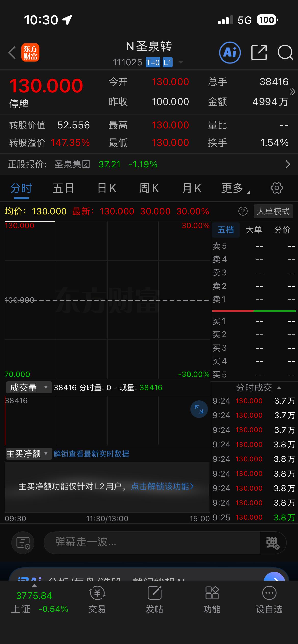Tap the question mark help icon
Viewport: 298px width, 644px height.
point(243,211)
